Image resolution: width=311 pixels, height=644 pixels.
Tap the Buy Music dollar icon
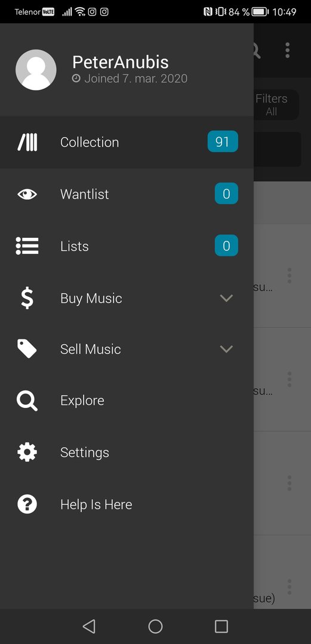(x=27, y=298)
